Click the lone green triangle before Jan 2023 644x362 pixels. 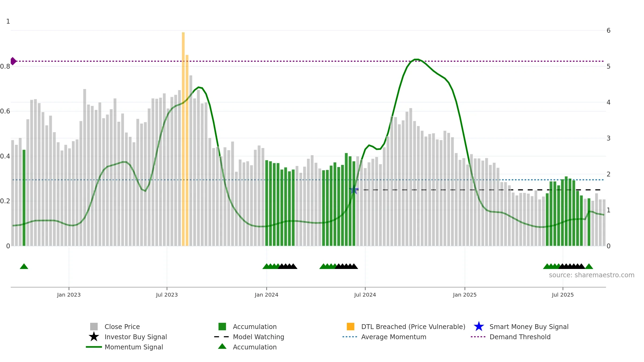point(24,266)
